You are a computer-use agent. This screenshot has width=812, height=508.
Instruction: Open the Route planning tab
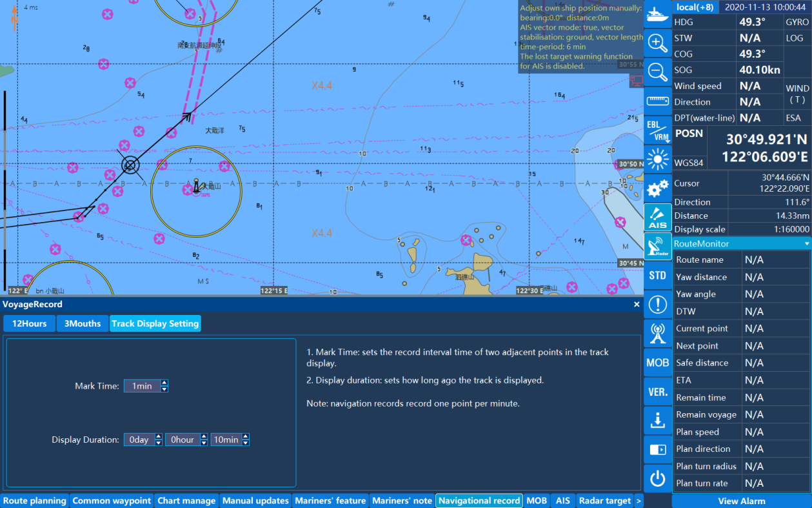pyautogui.click(x=35, y=500)
